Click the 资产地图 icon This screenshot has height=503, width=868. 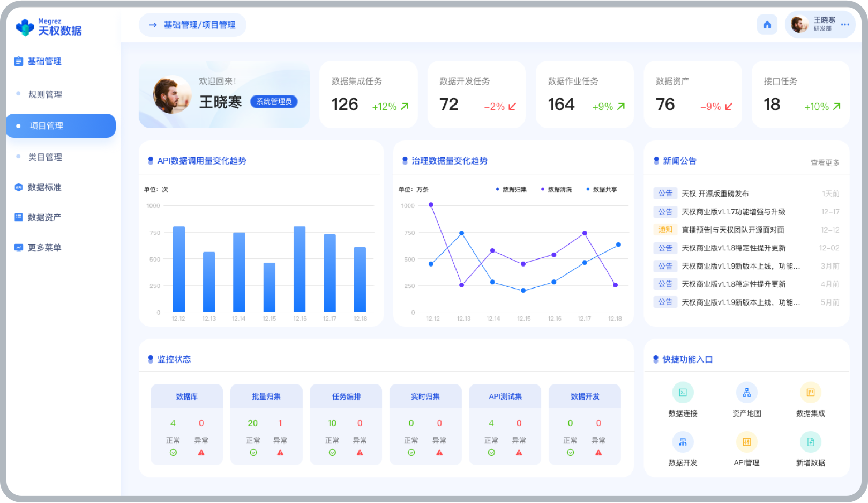[x=747, y=393]
